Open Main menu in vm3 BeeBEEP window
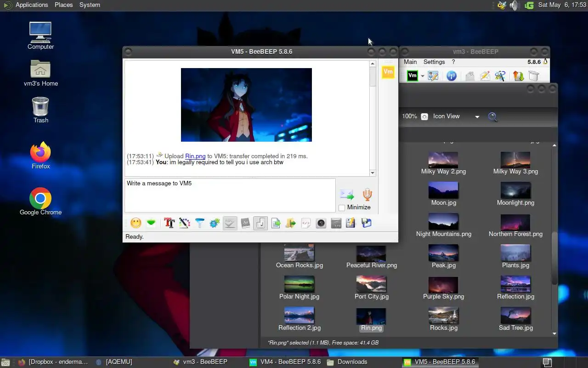This screenshot has width=588, height=368. click(410, 62)
